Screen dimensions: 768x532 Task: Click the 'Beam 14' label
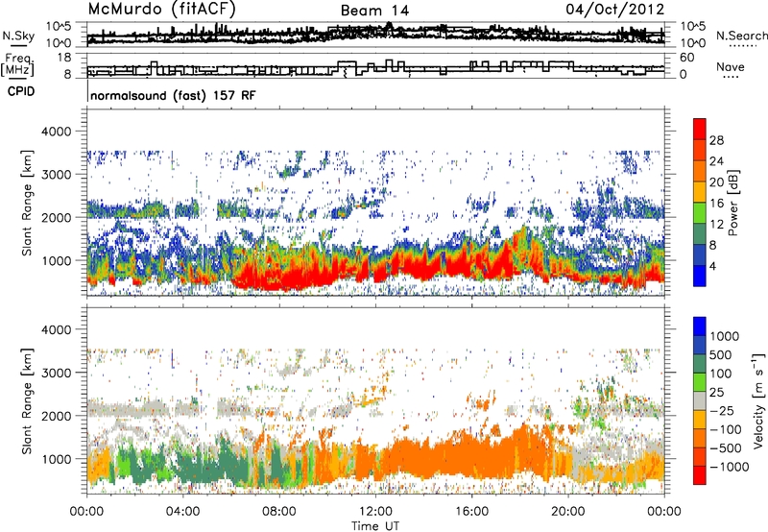pyautogui.click(x=374, y=11)
